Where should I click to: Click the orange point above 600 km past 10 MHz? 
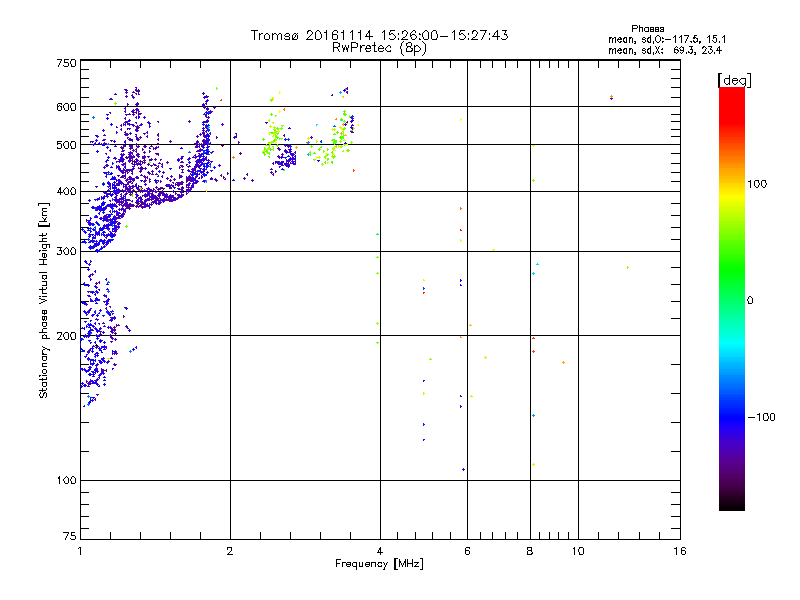click(x=611, y=96)
